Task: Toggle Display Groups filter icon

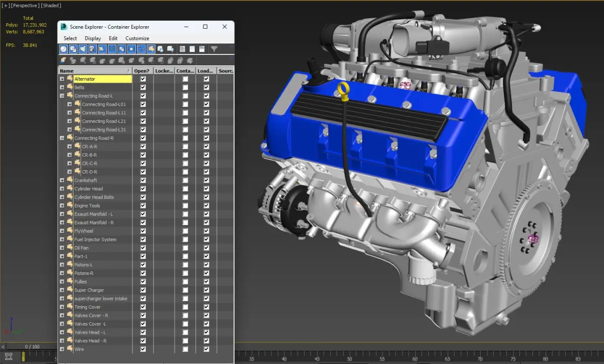Action: coord(121,49)
